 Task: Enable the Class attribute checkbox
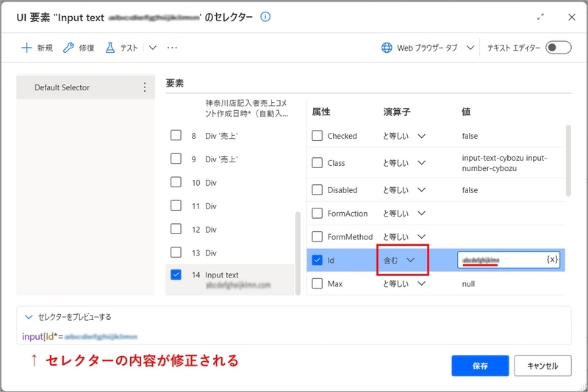pos(318,163)
